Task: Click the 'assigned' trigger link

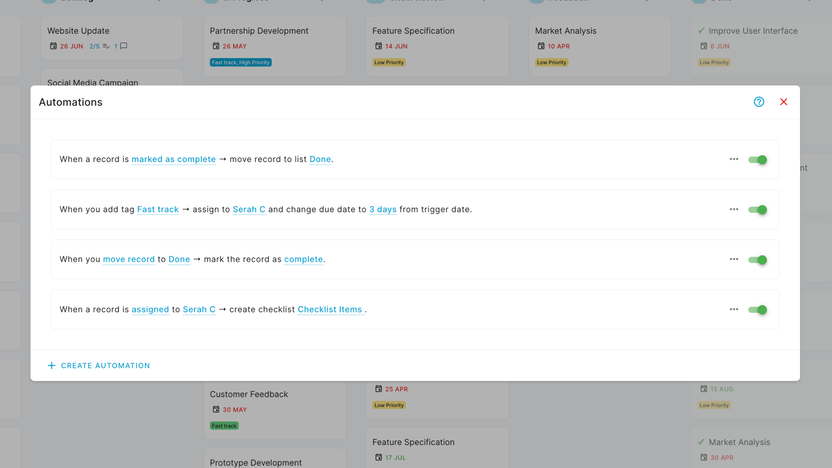Action: (x=150, y=309)
